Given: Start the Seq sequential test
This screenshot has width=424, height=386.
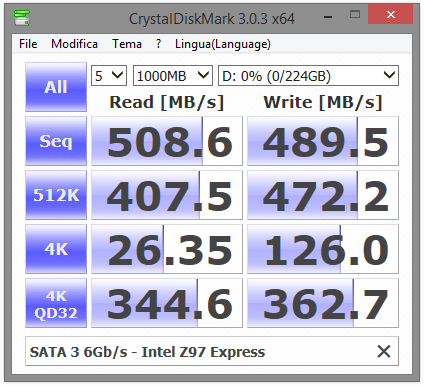Looking at the screenshot, I should pos(56,141).
